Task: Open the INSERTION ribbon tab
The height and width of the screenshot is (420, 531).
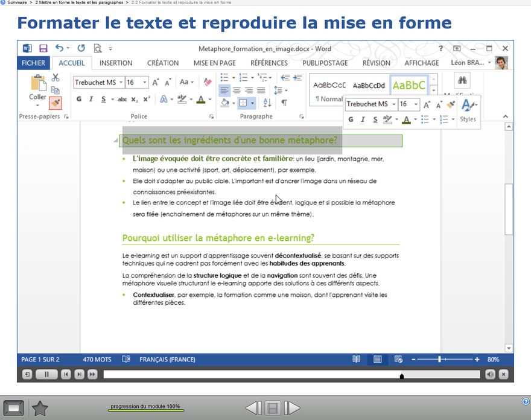Action: [x=116, y=63]
